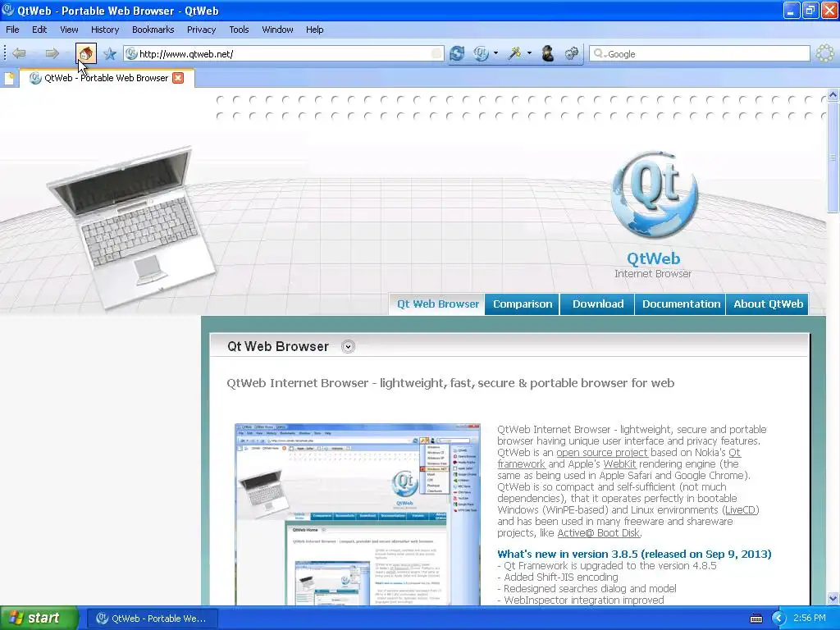This screenshot has width=840, height=630.
Task: Click the address bar URL field
Action: pos(284,53)
